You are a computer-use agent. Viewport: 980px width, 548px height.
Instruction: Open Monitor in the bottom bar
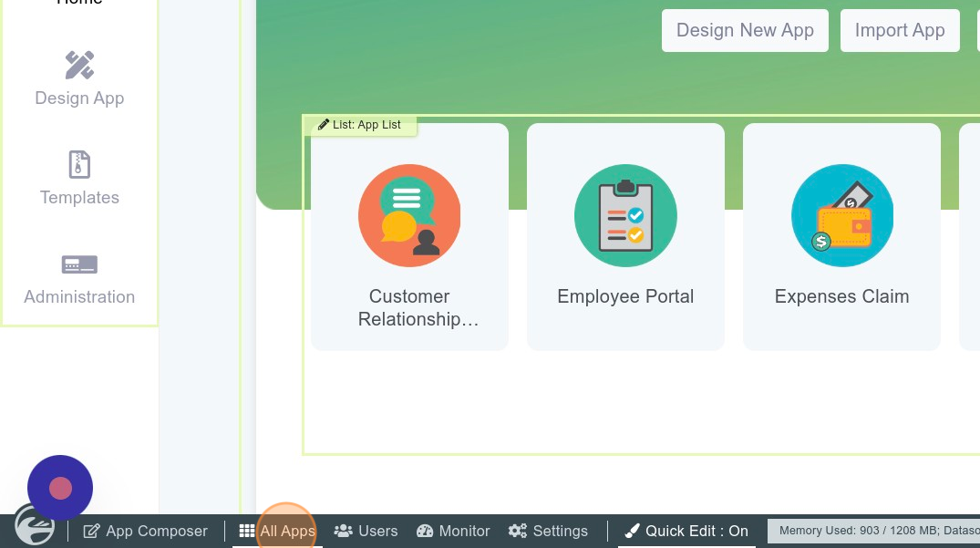click(x=453, y=531)
